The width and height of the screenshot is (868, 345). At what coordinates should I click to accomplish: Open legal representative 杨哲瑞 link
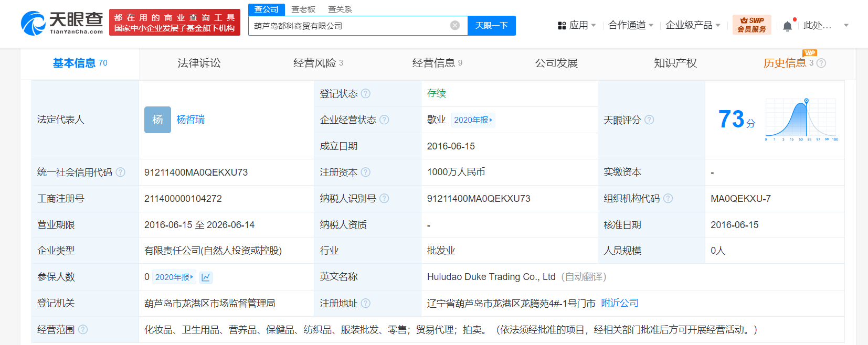click(190, 120)
